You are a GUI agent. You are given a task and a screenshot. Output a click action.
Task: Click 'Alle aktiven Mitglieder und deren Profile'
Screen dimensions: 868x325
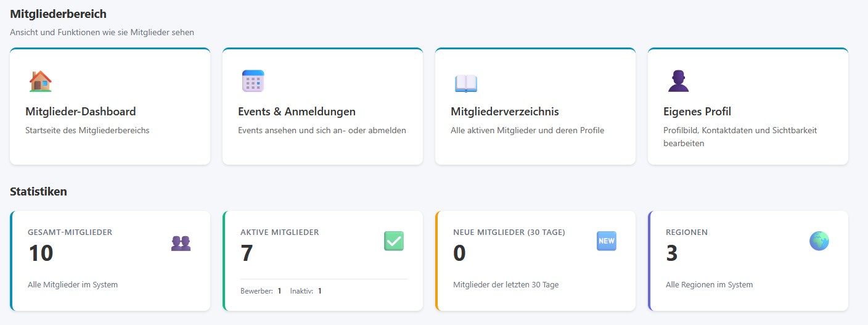528,130
